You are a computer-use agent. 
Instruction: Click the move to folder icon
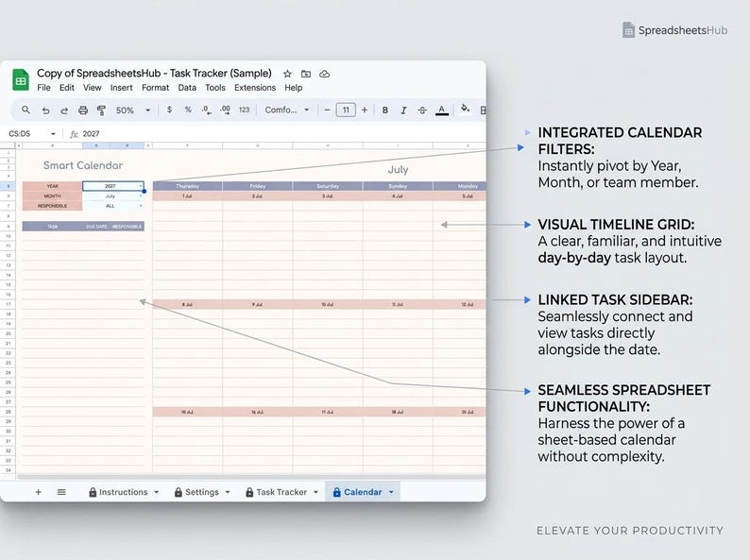click(x=306, y=74)
